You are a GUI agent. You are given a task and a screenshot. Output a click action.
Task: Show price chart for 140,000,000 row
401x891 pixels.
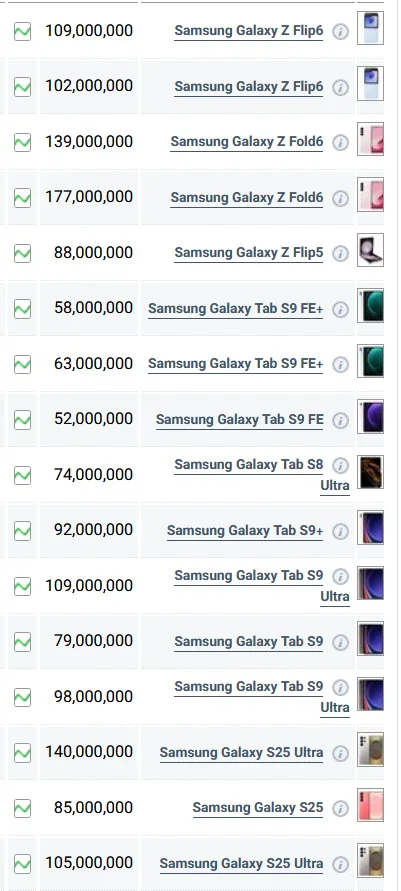coord(22,753)
